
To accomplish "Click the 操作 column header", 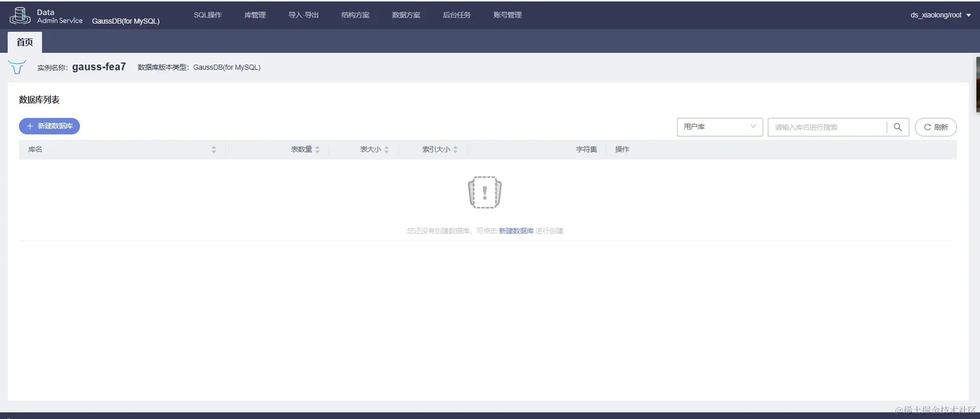I will pyautogui.click(x=622, y=150).
